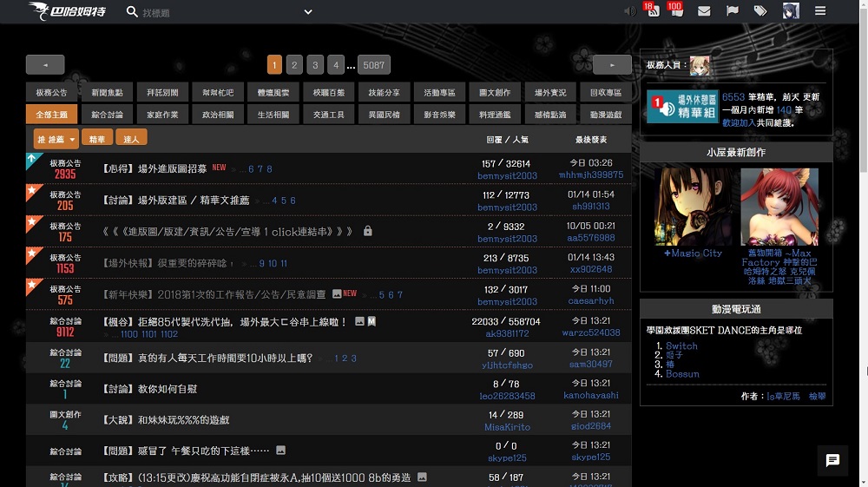Expand the search category dropdown chevron

pos(308,11)
